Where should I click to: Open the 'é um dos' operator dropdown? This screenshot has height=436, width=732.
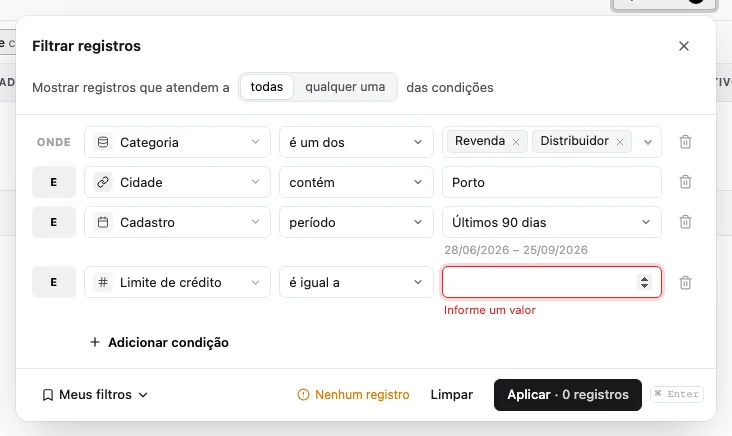pyautogui.click(x=356, y=142)
